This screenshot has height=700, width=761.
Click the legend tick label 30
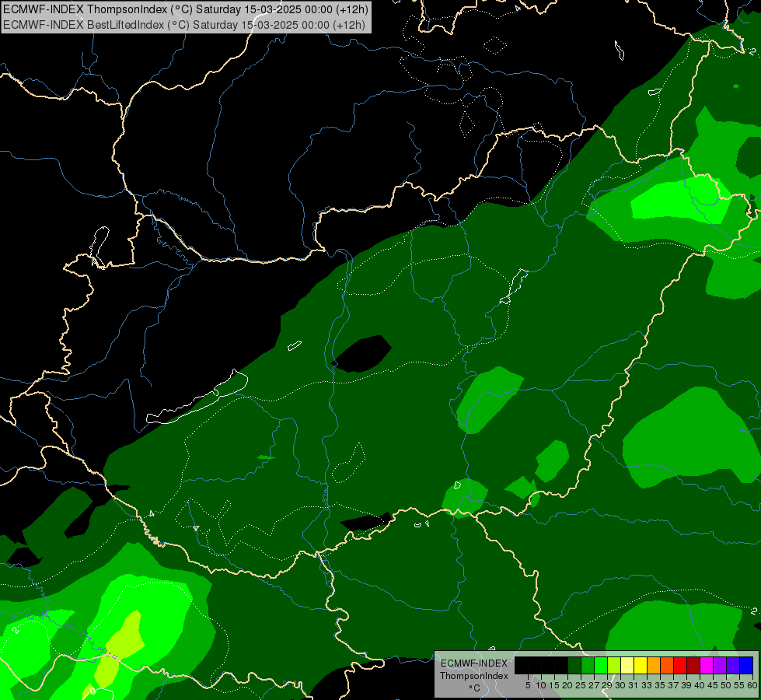point(621,685)
